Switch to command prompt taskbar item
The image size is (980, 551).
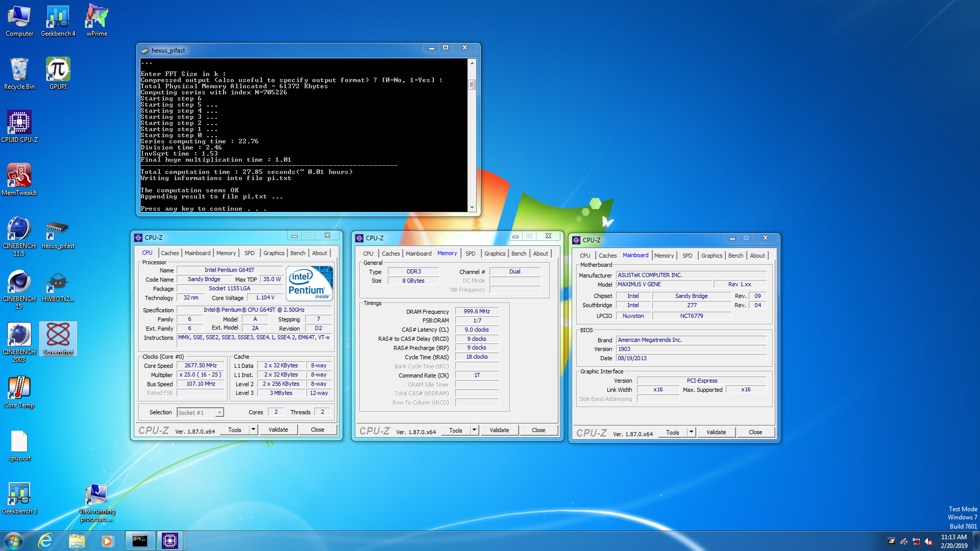point(140,541)
